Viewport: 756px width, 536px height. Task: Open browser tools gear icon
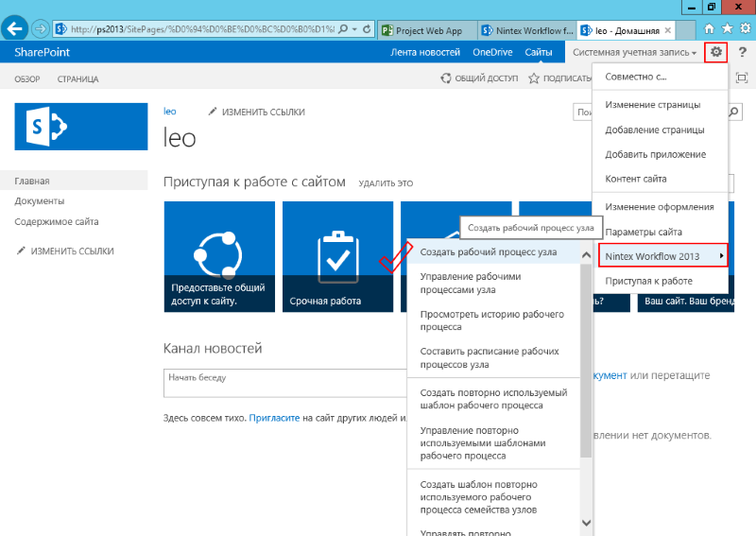click(746, 29)
